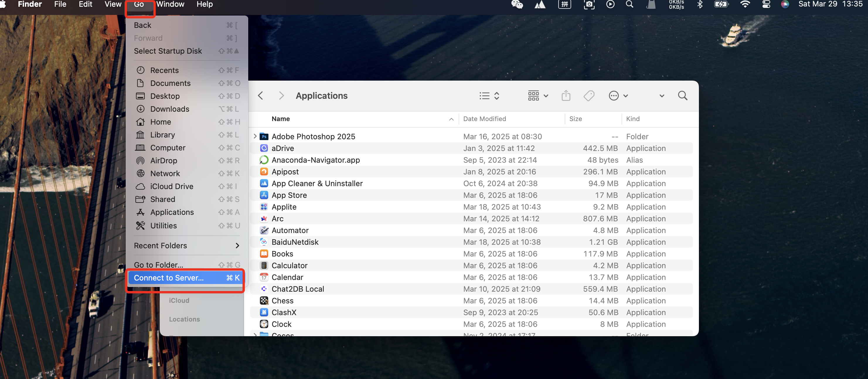Click the Apipost app icon
Screen dimensions: 868x379
[x=264, y=172]
